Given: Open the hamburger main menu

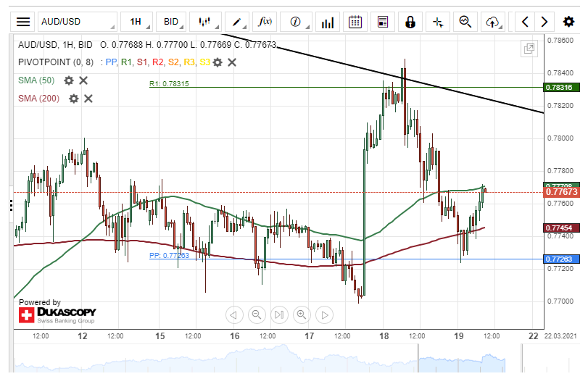Looking at the screenshot, I should click(x=23, y=22).
